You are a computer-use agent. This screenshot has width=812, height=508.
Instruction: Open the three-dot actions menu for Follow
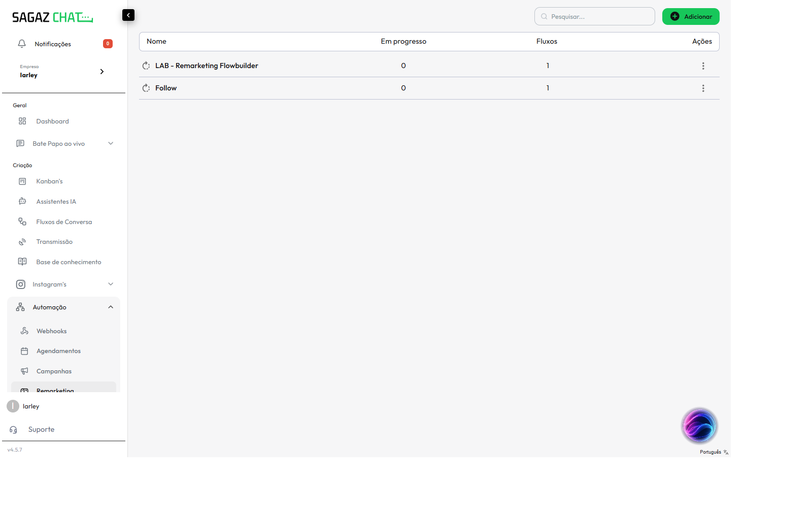click(703, 88)
